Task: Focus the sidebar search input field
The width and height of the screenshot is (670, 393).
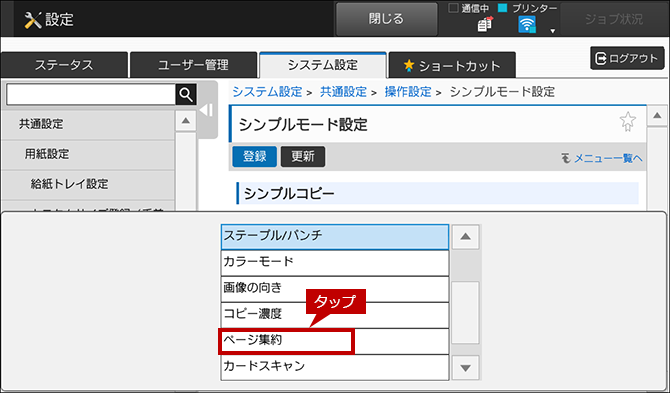Action: pos(91,94)
